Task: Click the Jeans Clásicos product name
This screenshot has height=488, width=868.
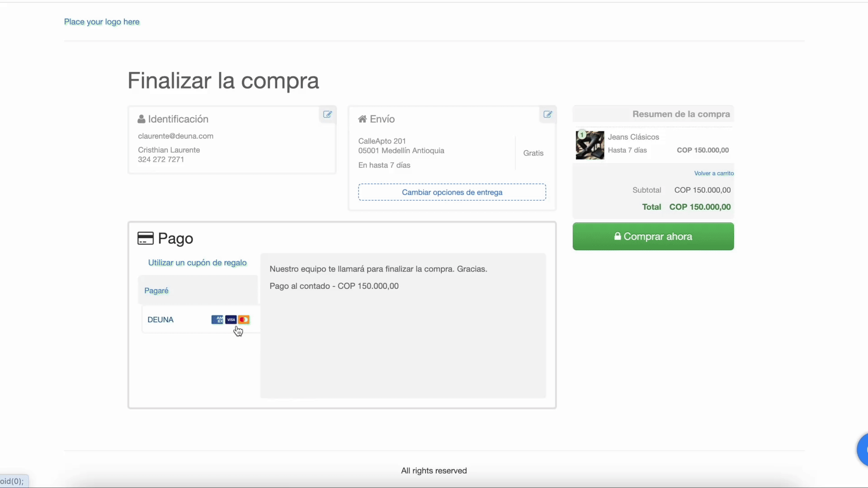Action: point(633,137)
